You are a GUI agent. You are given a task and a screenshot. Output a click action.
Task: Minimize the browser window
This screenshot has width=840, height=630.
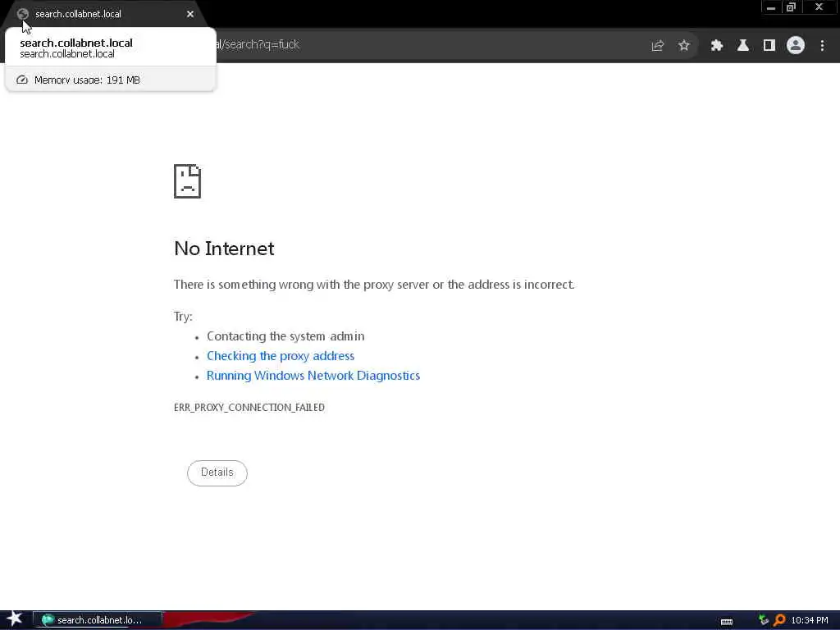click(x=771, y=7)
